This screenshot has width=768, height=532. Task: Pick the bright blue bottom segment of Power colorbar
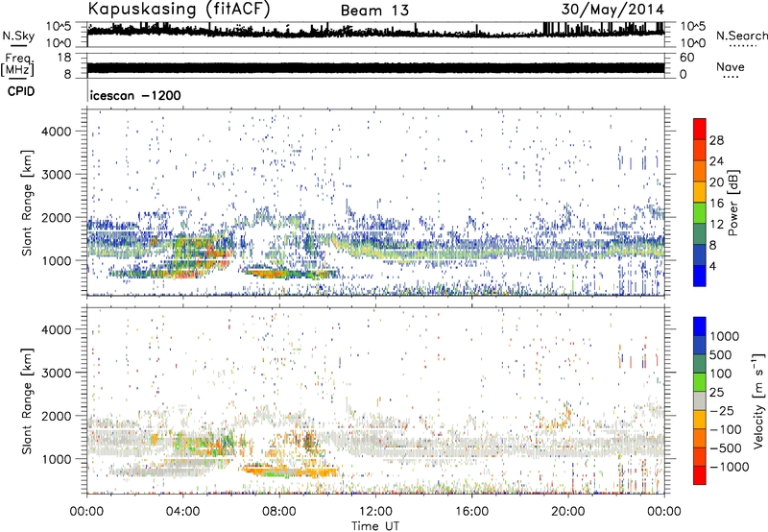tap(700, 276)
